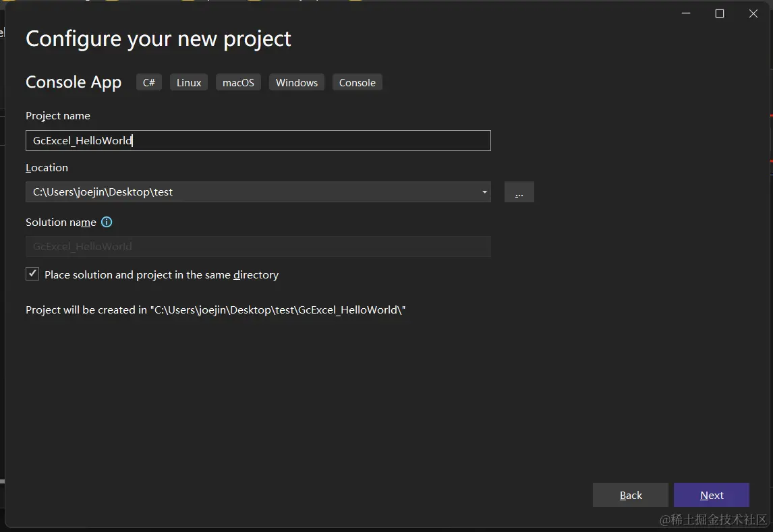Image resolution: width=773 pixels, height=532 pixels.
Task: Click the Back button
Action: (x=631, y=495)
